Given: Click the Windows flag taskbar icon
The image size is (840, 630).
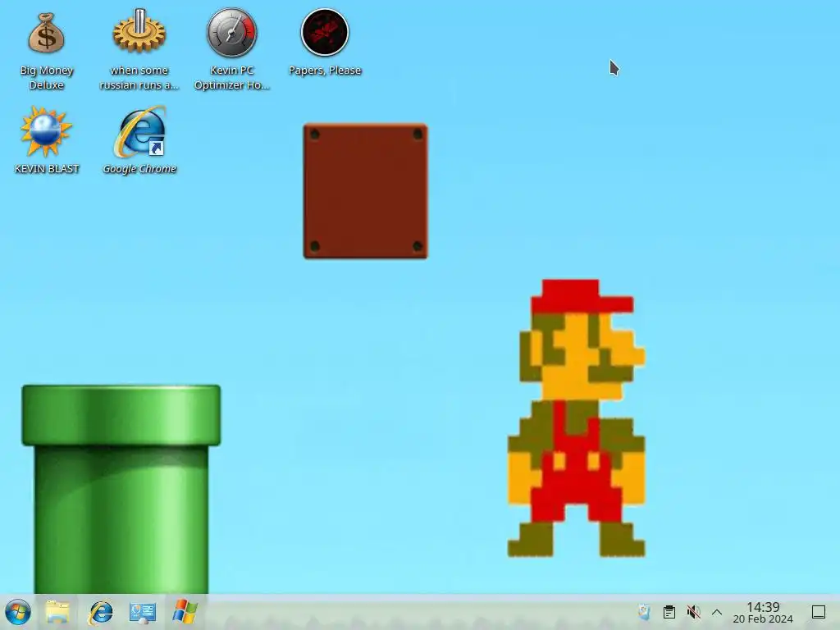Looking at the screenshot, I should (x=185, y=612).
